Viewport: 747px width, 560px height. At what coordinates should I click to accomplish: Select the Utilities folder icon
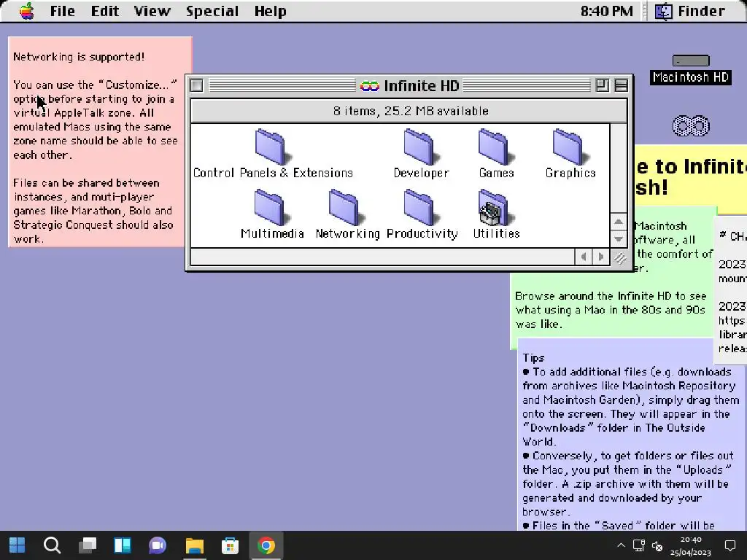(x=496, y=208)
